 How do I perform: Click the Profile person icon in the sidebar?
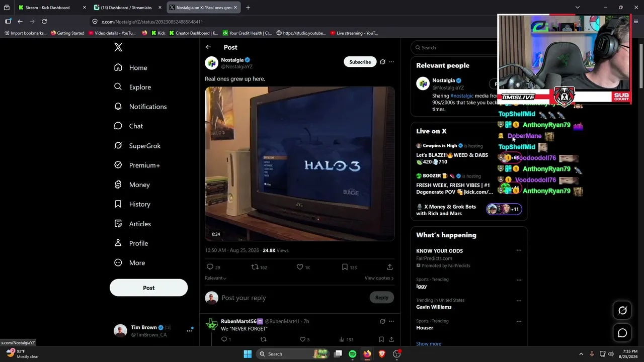point(118,243)
